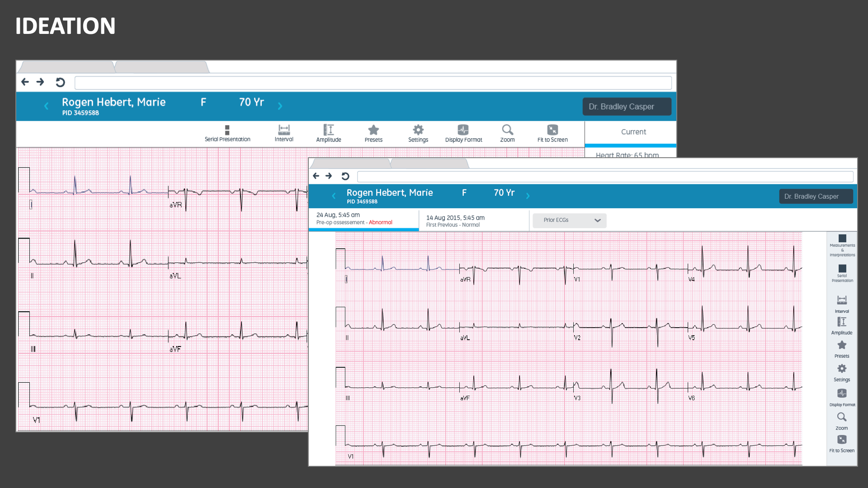
Task: Go back in the back browser window
Action: click(25, 82)
